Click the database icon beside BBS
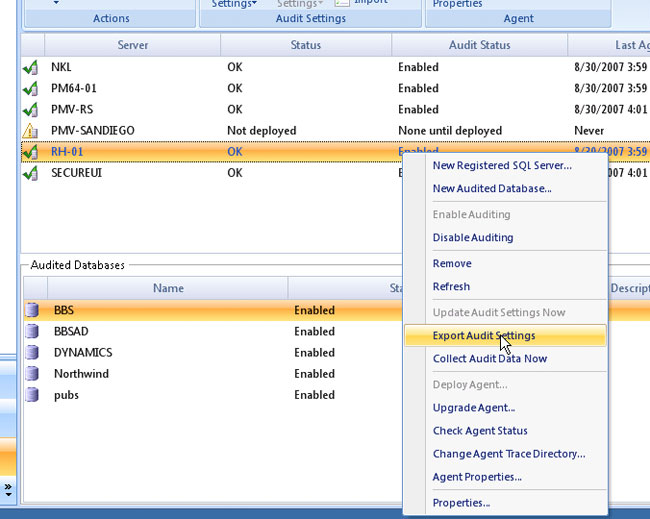 click(x=32, y=310)
